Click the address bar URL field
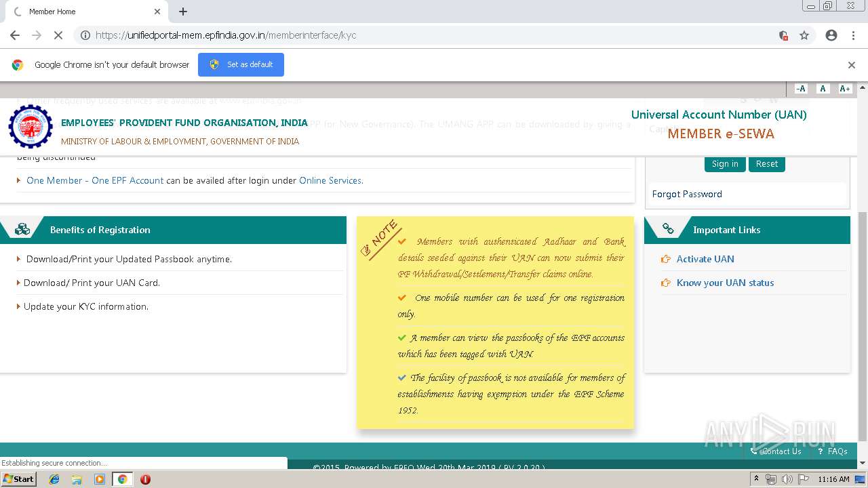Image resolution: width=868 pixels, height=488 pixels. 434,35
